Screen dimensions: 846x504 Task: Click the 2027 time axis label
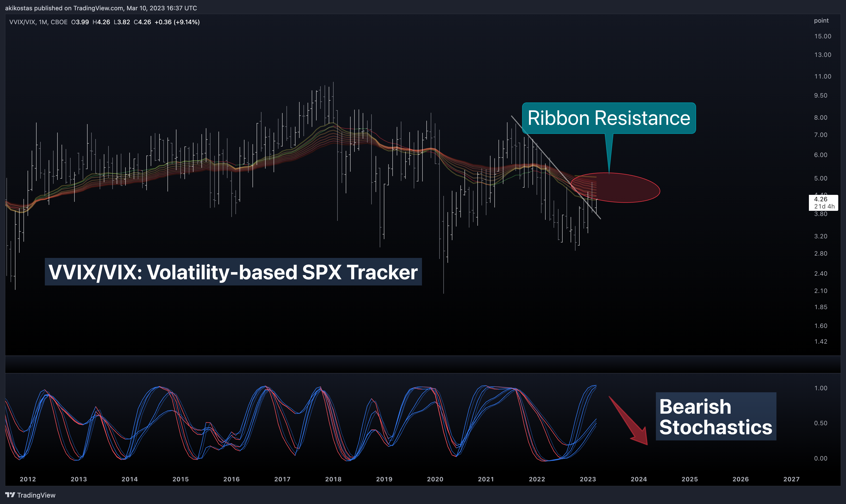click(792, 479)
